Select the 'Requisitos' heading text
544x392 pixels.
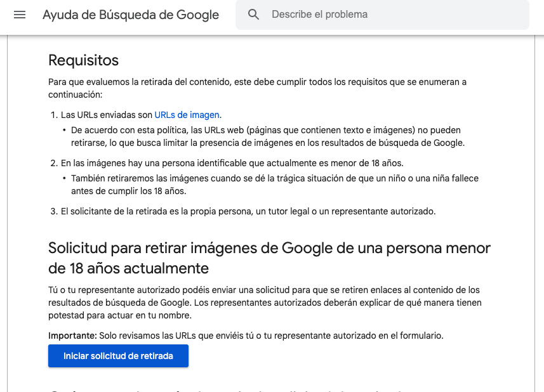[x=83, y=60]
